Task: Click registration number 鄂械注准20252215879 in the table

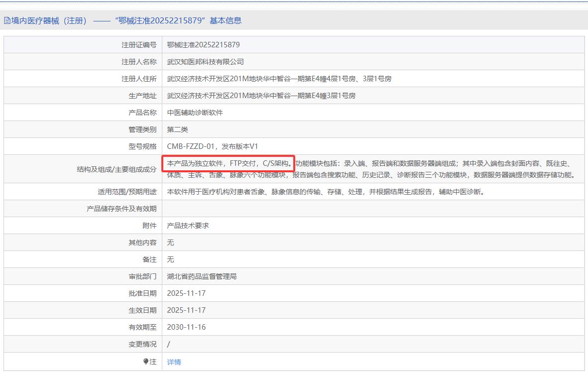Action: pyautogui.click(x=203, y=45)
